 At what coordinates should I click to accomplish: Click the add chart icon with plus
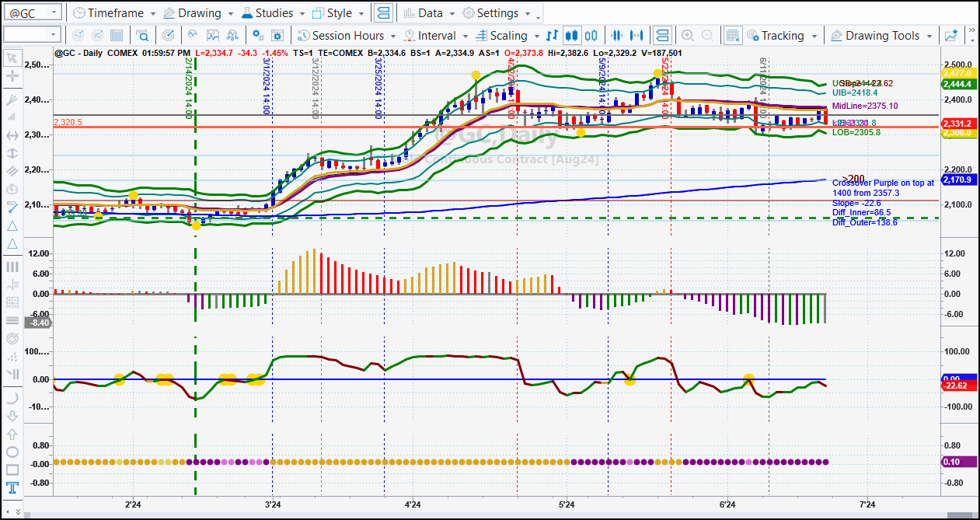[951, 36]
